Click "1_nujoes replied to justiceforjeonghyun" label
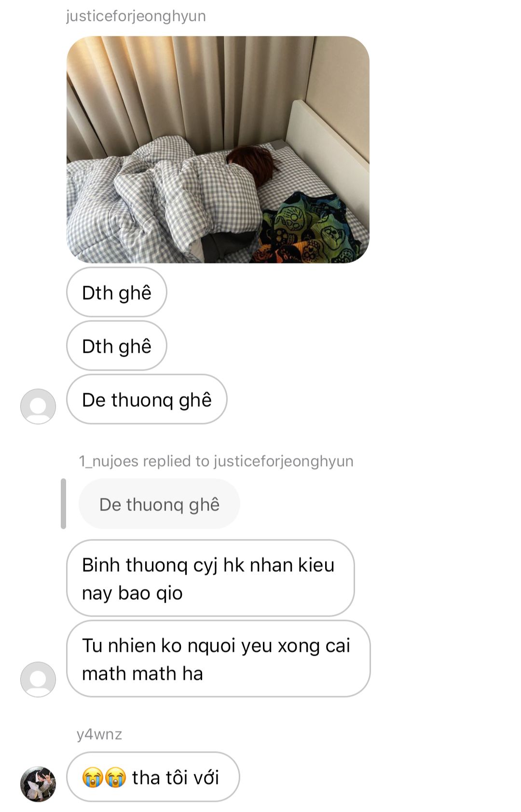This screenshot has width=521, height=812. [216, 461]
